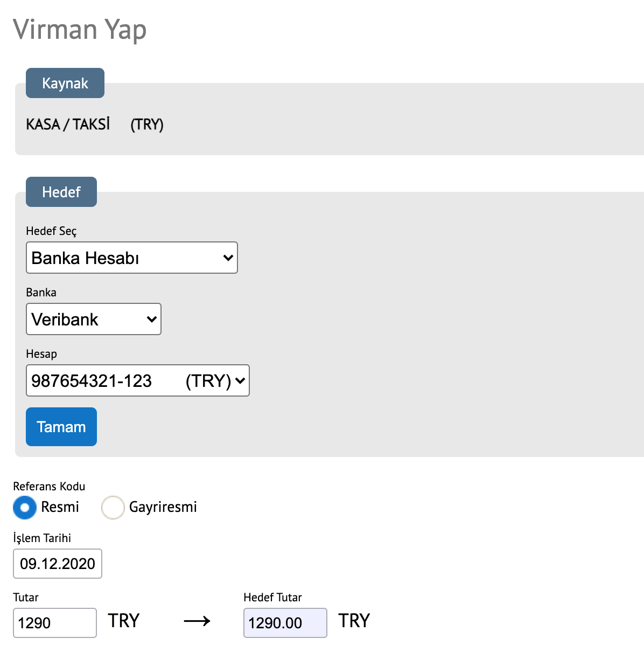
Task: Click the Hedef section label
Action: pyautogui.click(x=61, y=192)
